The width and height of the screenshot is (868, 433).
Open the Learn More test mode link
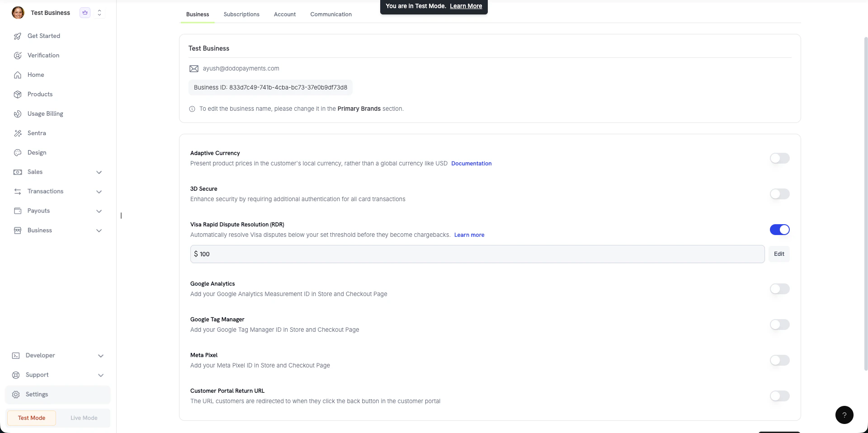click(x=466, y=6)
